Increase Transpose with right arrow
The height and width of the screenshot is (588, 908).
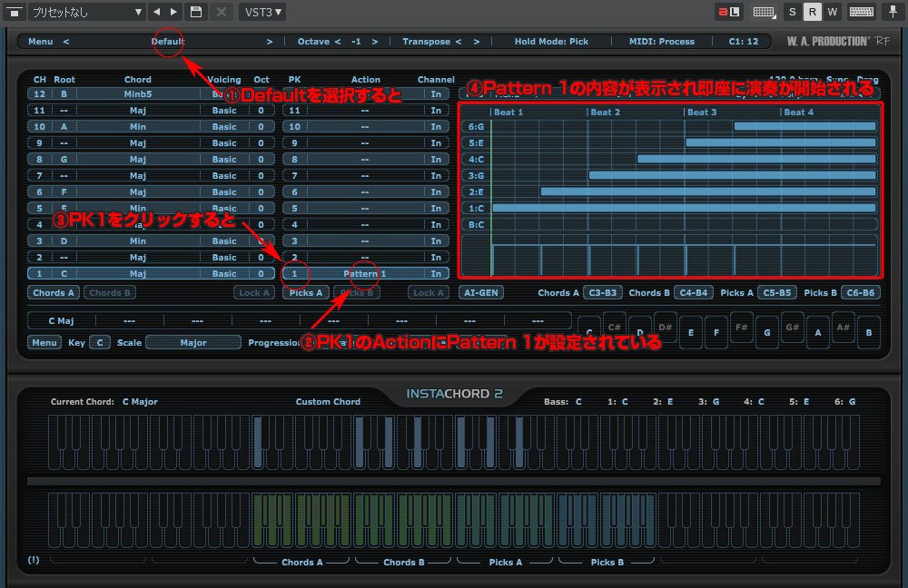tap(477, 42)
